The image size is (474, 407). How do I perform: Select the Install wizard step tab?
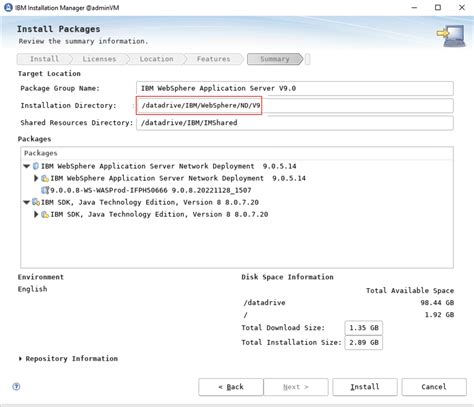point(44,59)
